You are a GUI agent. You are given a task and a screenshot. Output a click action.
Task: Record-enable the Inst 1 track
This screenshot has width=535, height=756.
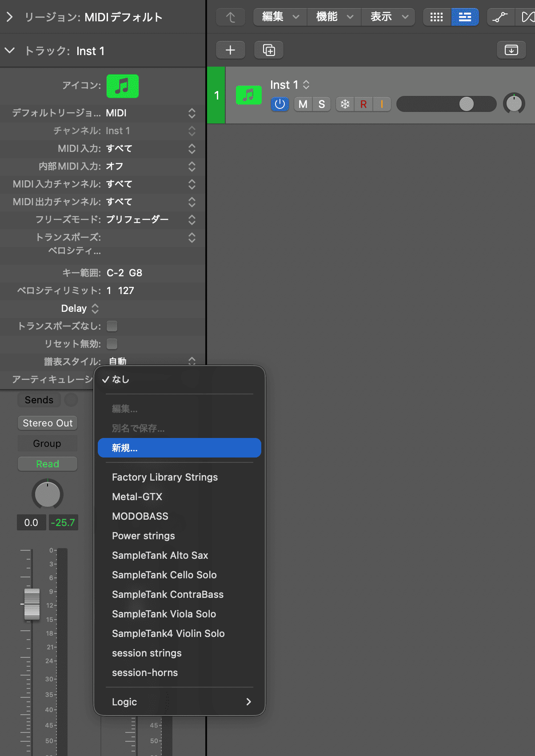click(x=363, y=104)
